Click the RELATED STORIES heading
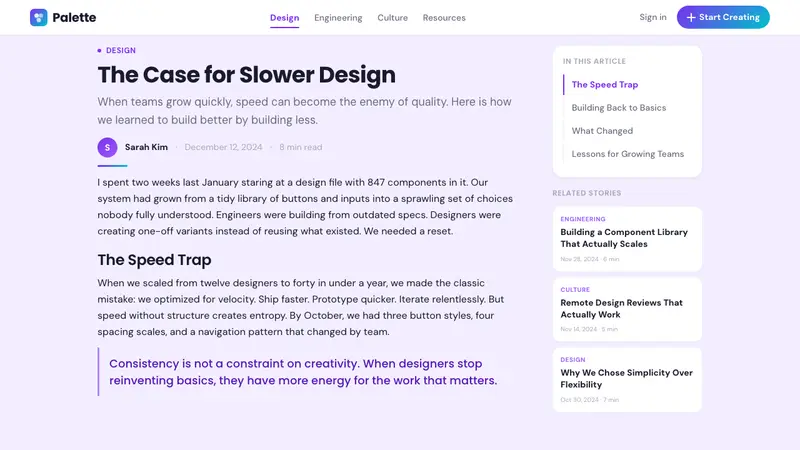 587,193
